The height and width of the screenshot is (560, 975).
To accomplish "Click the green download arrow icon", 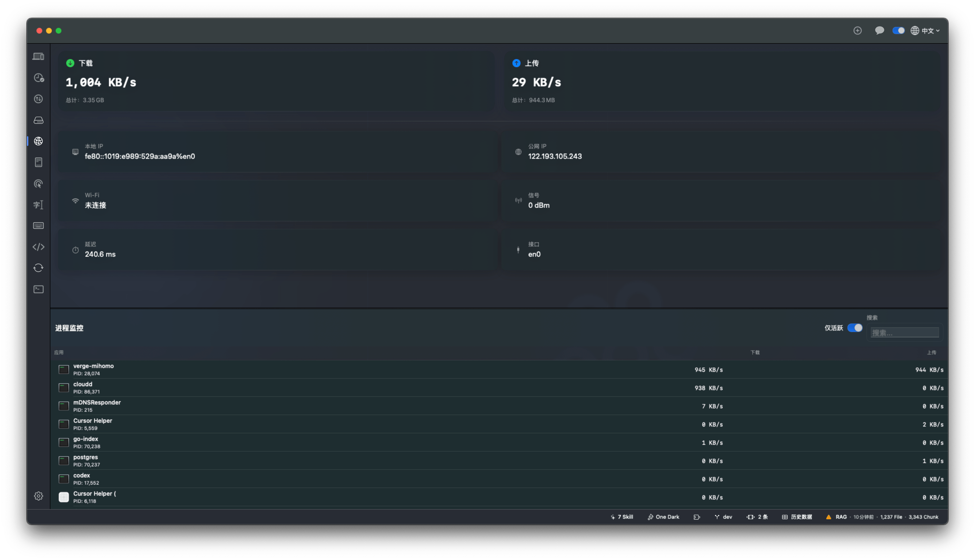I will coord(70,63).
